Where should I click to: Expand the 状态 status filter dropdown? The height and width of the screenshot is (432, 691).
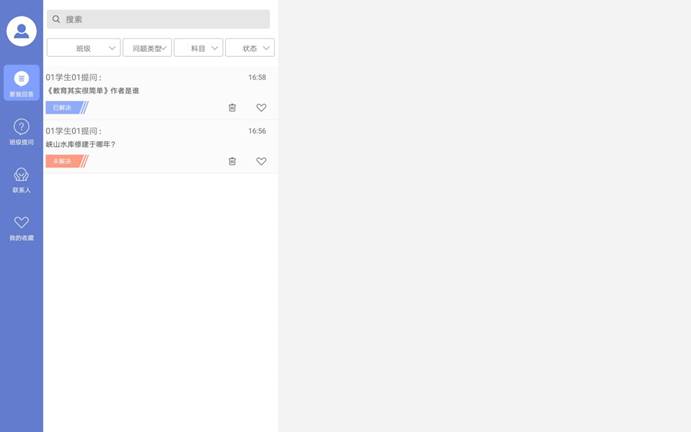(250, 48)
